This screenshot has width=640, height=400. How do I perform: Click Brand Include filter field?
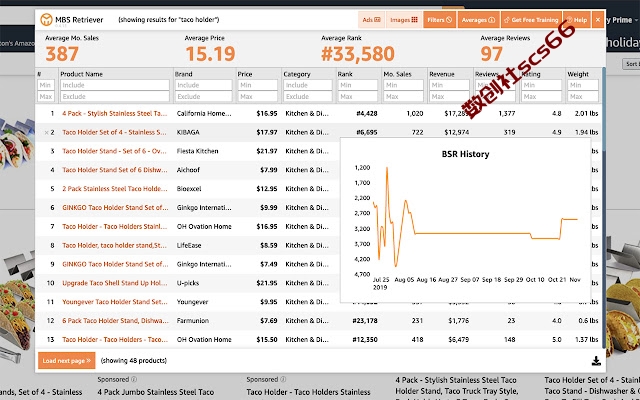click(203, 85)
